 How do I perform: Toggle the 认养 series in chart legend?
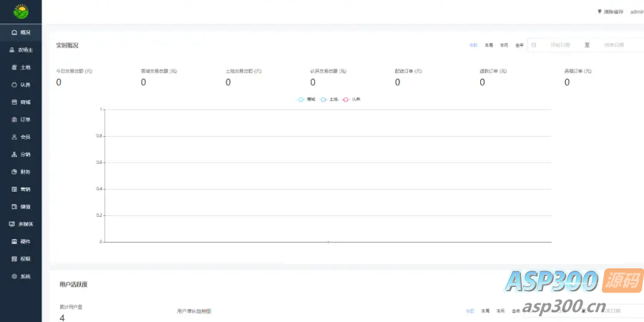(x=351, y=99)
